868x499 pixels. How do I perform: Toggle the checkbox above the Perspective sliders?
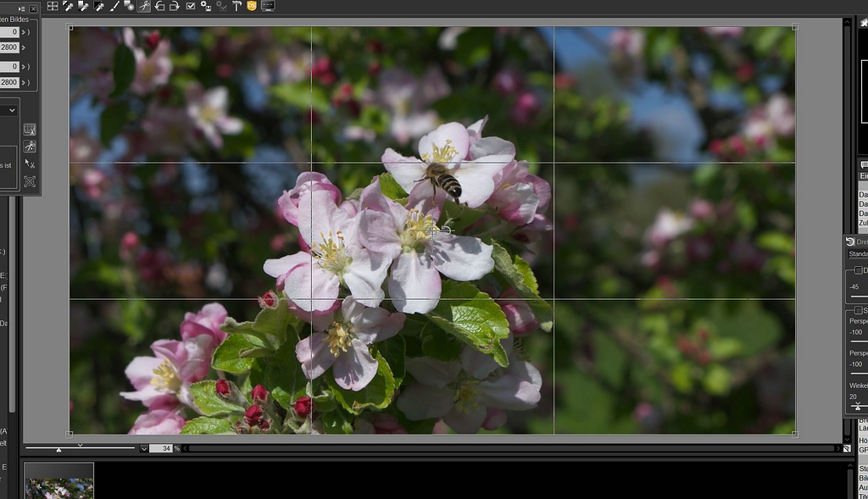[x=858, y=310]
